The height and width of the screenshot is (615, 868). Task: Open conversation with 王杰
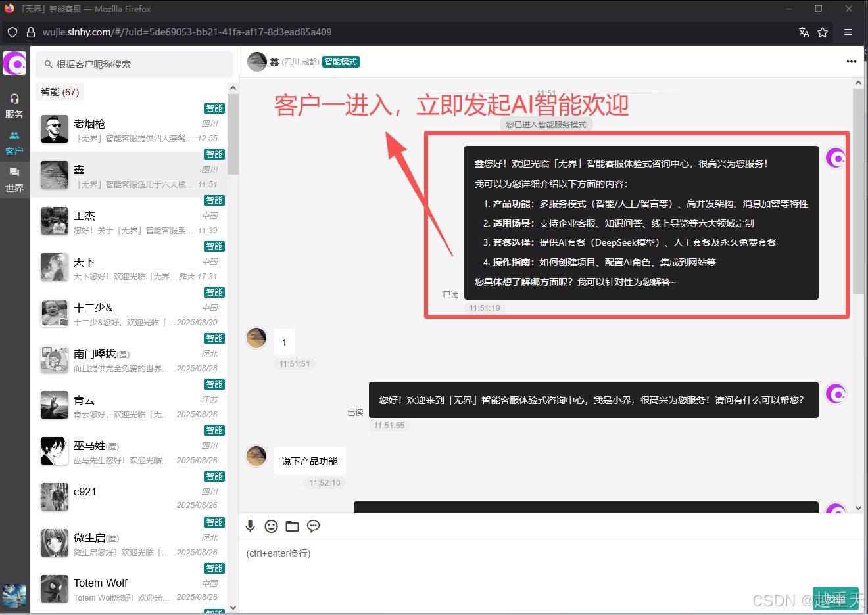click(129, 221)
